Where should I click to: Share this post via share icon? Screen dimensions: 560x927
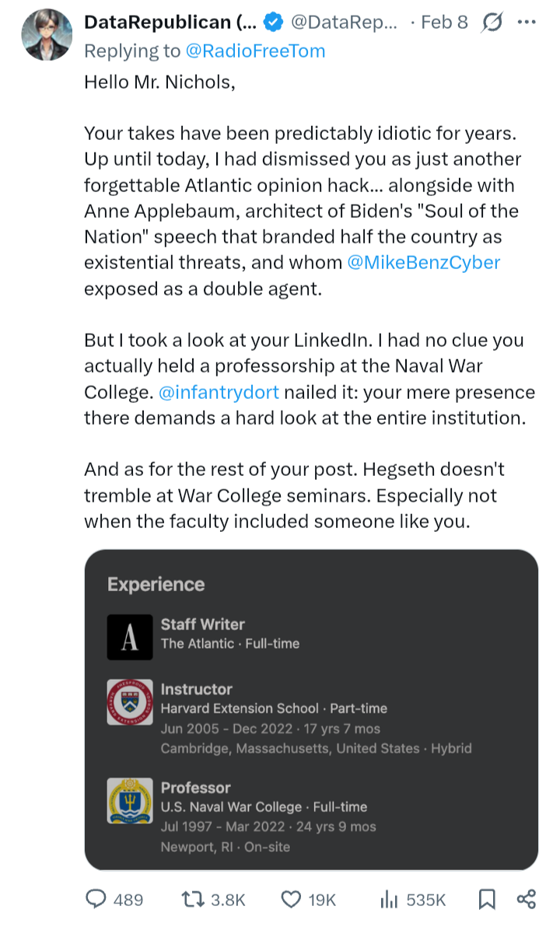coord(527,900)
